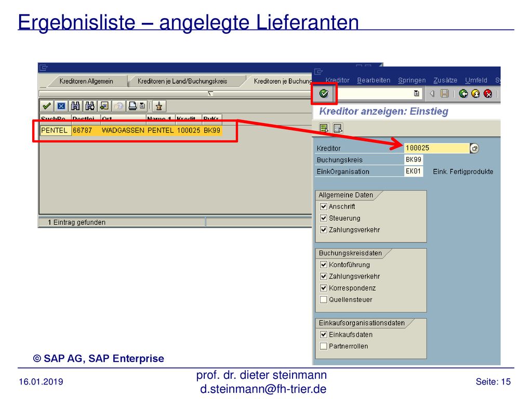The width and height of the screenshot is (532, 399).
Task: Click WADGASSEN city cell
Action: pyautogui.click(x=123, y=130)
